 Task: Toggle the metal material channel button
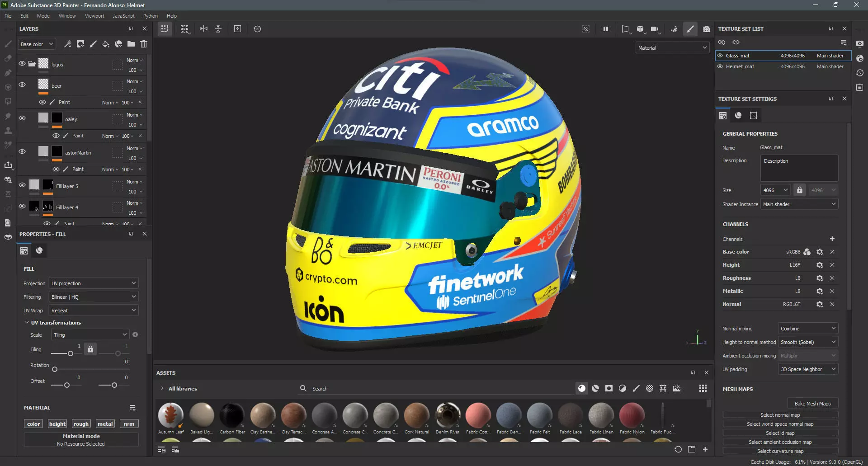[x=105, y=424]
